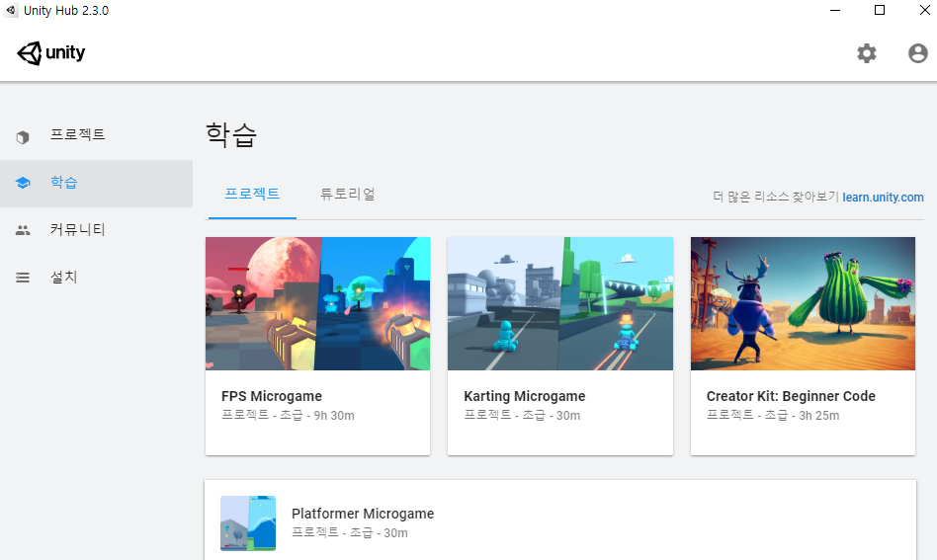Click the list icon beside 설치
The width and height of the screenshot is (937, 560).
(23, 277)
